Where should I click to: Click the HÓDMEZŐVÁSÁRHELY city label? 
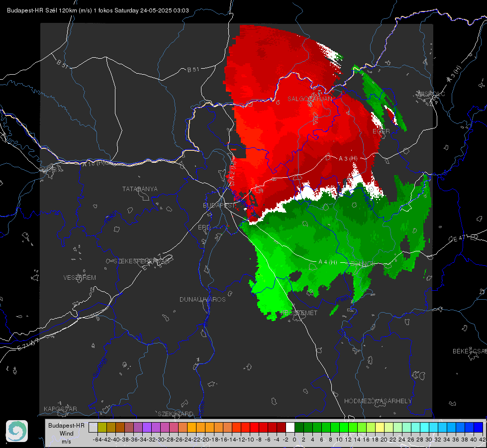(378, 401)
